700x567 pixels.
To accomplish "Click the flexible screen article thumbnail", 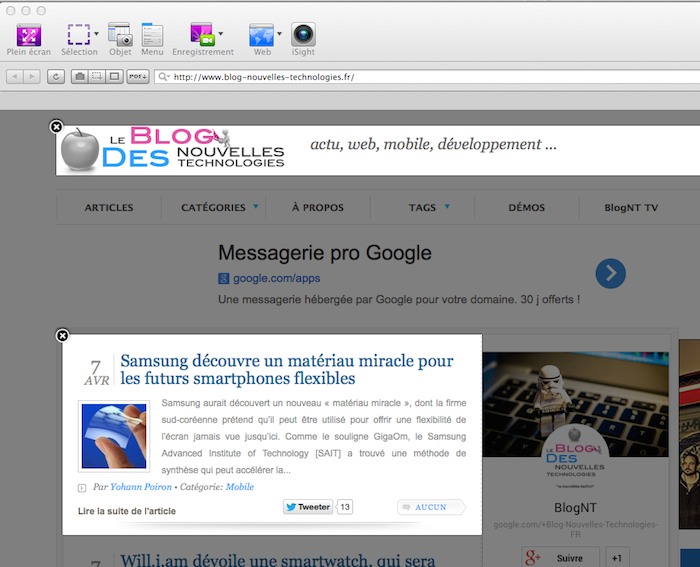I will click(x=114, y=436).
